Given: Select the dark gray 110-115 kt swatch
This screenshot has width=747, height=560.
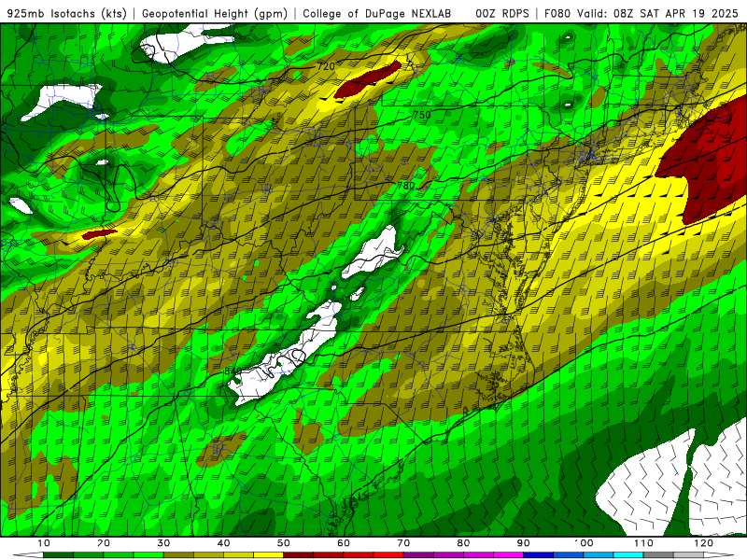Looking at the screenshot, I should coord(658,555).
